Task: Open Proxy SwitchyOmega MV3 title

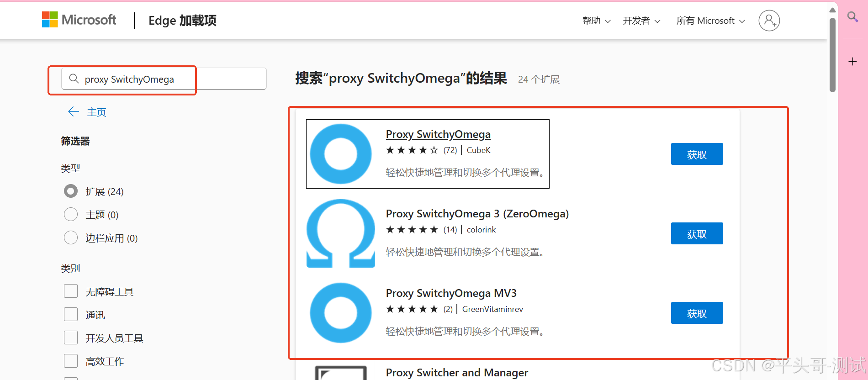Action: click(x=451, y=293)
